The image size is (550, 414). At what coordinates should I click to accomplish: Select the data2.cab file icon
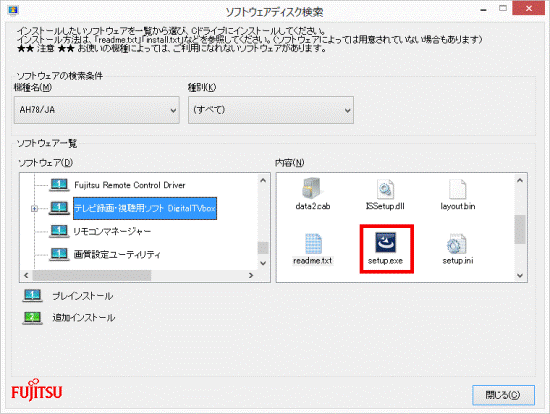point(312,188)
